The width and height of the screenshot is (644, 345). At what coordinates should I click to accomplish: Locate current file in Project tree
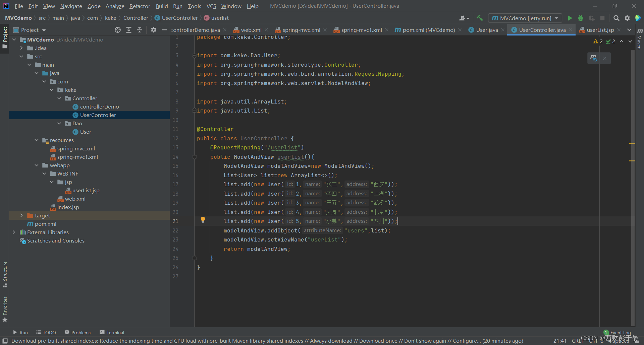click(x=118, y=30)
